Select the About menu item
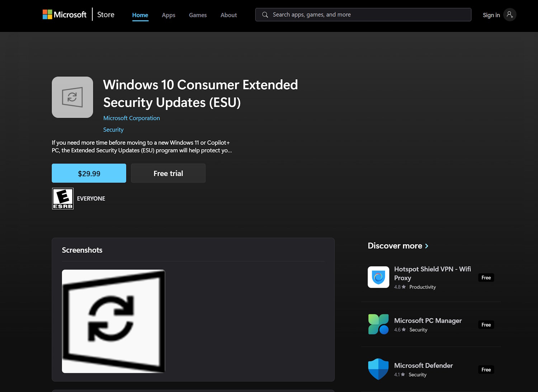This screenshot has width=538, height=392. pyautogui.click(x=228, y=15)
